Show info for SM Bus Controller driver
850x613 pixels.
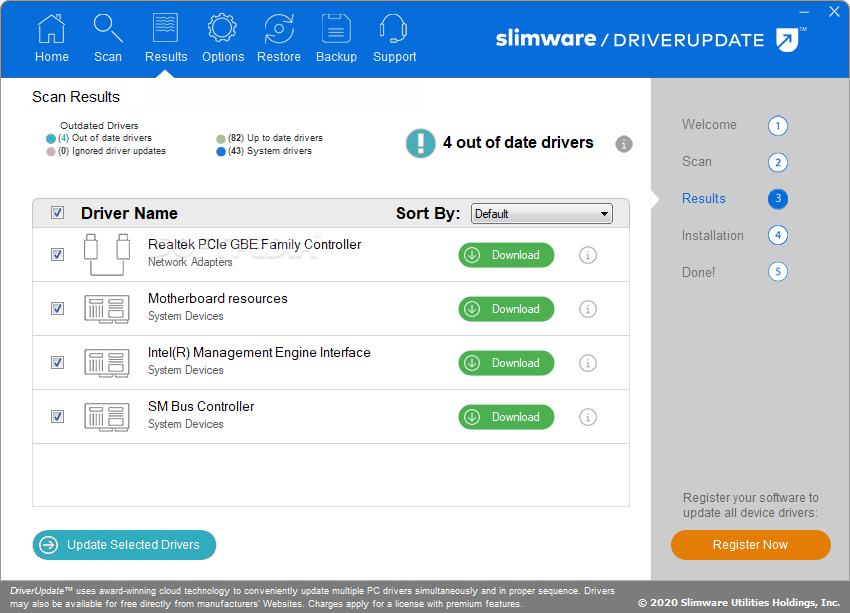[588, 417]
